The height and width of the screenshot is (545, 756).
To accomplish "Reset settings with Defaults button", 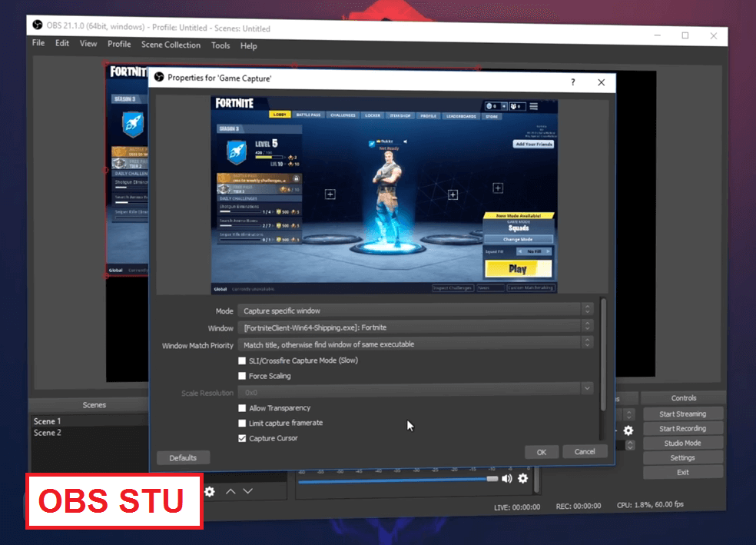I will [x=183, y=457].
